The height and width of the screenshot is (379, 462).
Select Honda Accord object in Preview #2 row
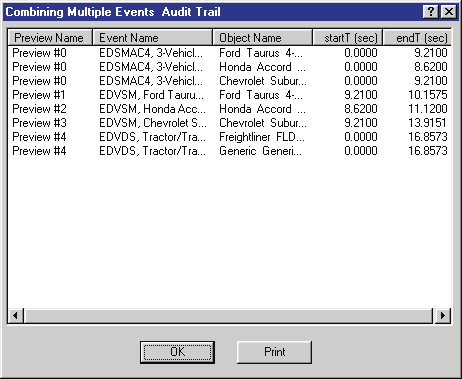(262, 109)
